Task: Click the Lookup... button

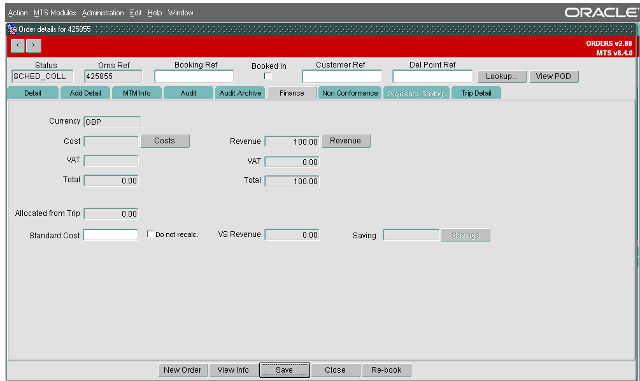Action: click(x=501, y=76)
